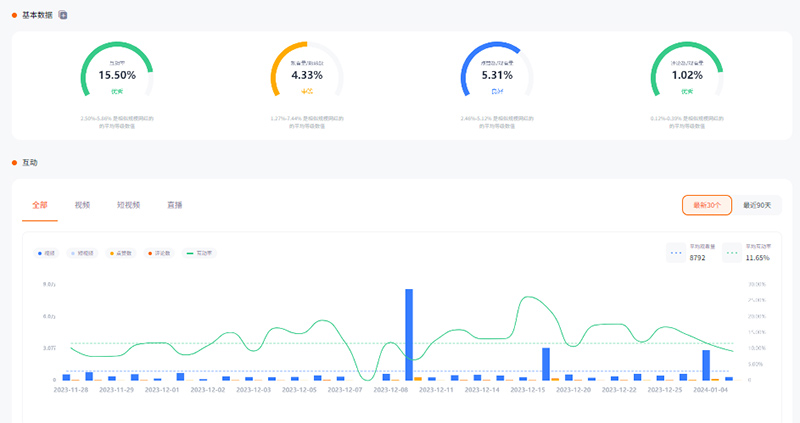Click the blue bar at 2023-12-15
This screenshot has width=800, height=423.
click(546, 363)
